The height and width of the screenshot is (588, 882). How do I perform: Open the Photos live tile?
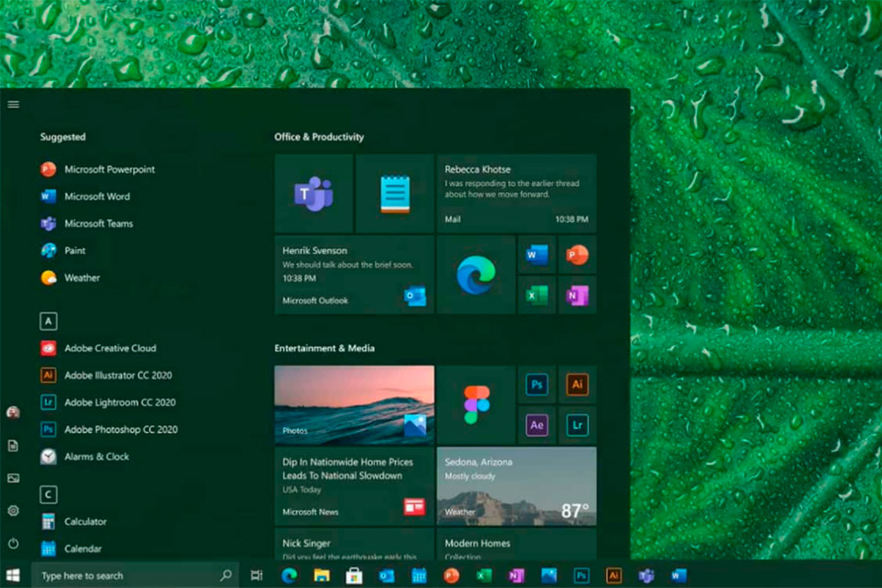pos(355,404)
